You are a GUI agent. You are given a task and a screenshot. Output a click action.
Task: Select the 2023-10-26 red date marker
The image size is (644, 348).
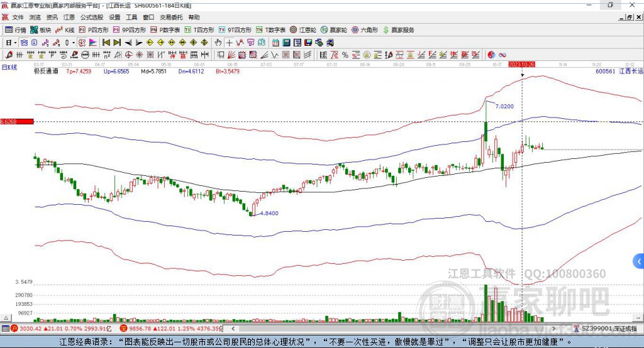(x=521, y=65)
